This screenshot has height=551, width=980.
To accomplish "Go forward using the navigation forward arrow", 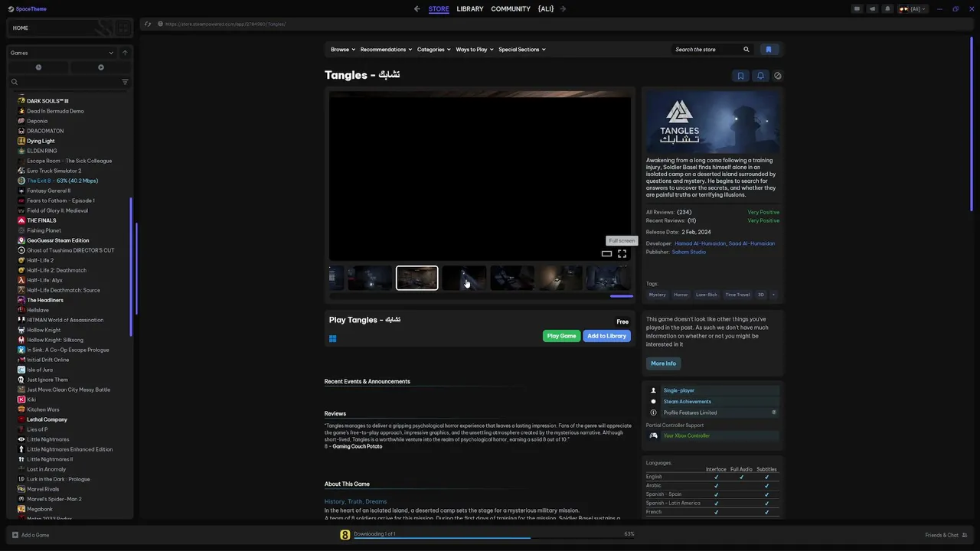I will (x=563, y=9).
